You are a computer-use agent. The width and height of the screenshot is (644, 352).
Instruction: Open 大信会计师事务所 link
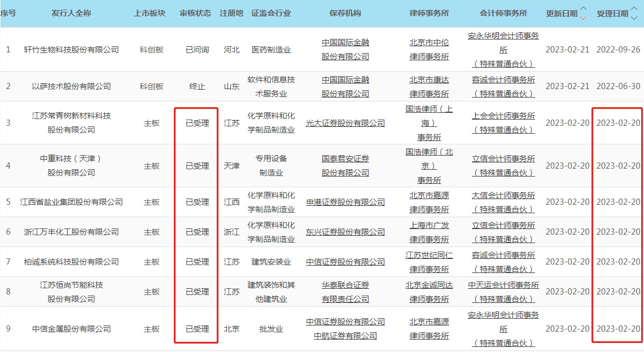coord(503,203)
